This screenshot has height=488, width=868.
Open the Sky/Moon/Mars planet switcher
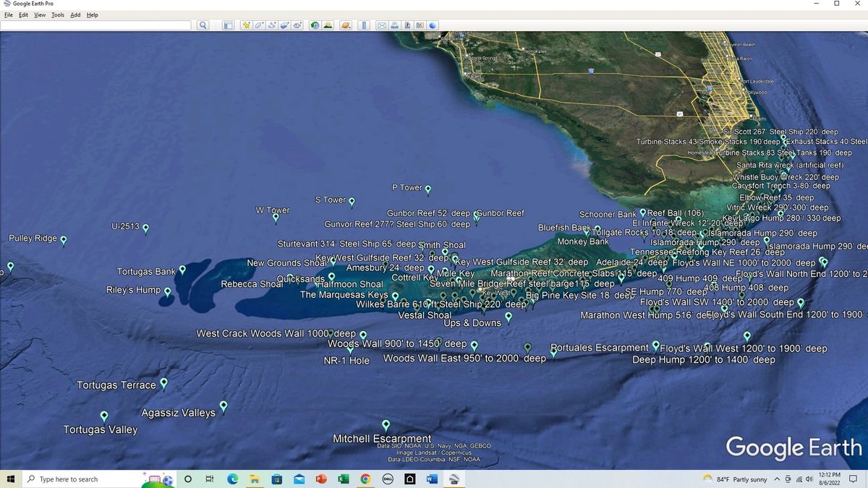pyautogui.click(x=345, y=25)
